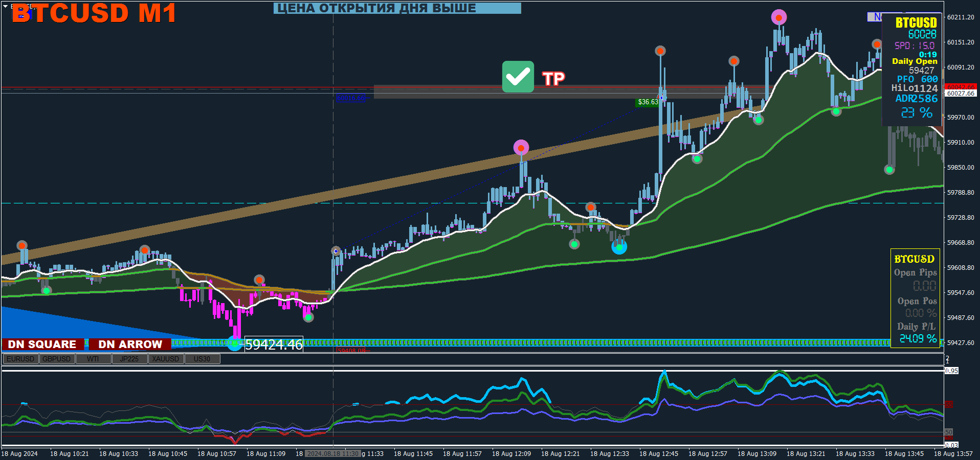Open the XAUUSD symbol button
The image size is (980, 460).
click(166, 359)
